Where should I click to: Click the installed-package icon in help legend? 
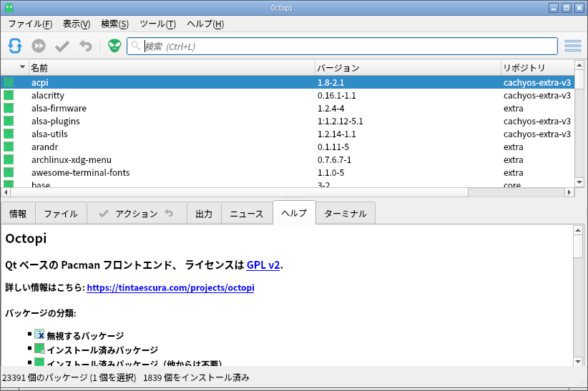tap(39, 349)
